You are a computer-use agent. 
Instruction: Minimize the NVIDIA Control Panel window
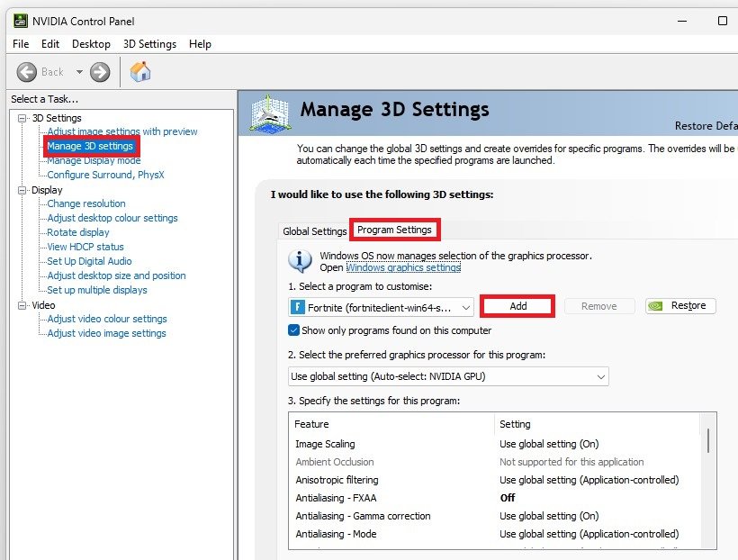(682, 21)
